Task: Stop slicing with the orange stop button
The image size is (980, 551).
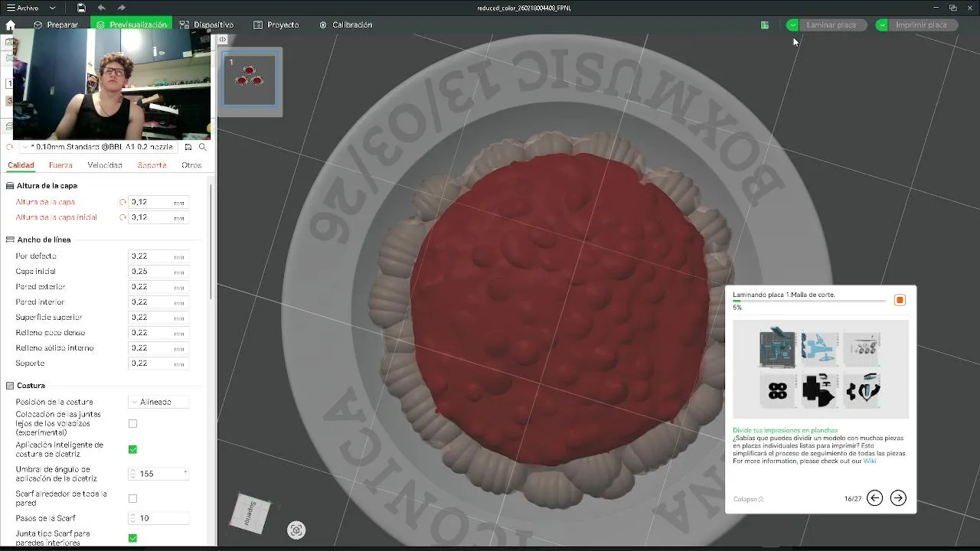Action: pyautogui.click(x=900, y=300)
